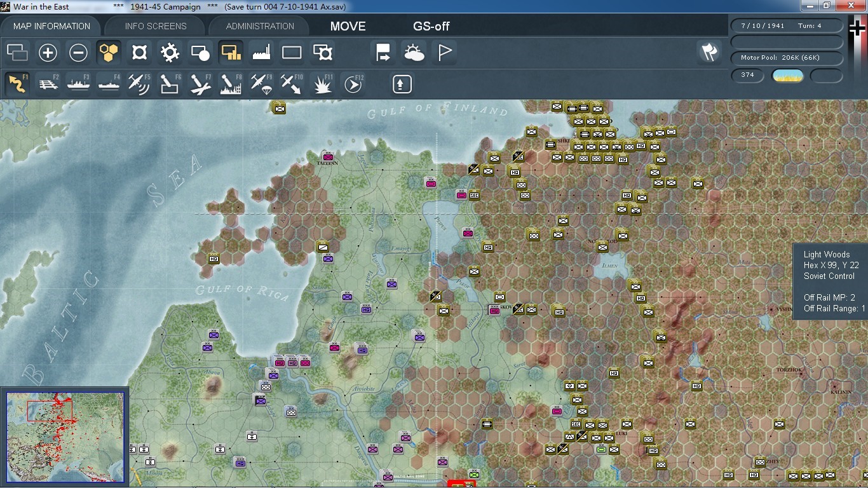Click the empty status box below the date
This screenshot has width=868, height=488.
[x=787, y=42]
